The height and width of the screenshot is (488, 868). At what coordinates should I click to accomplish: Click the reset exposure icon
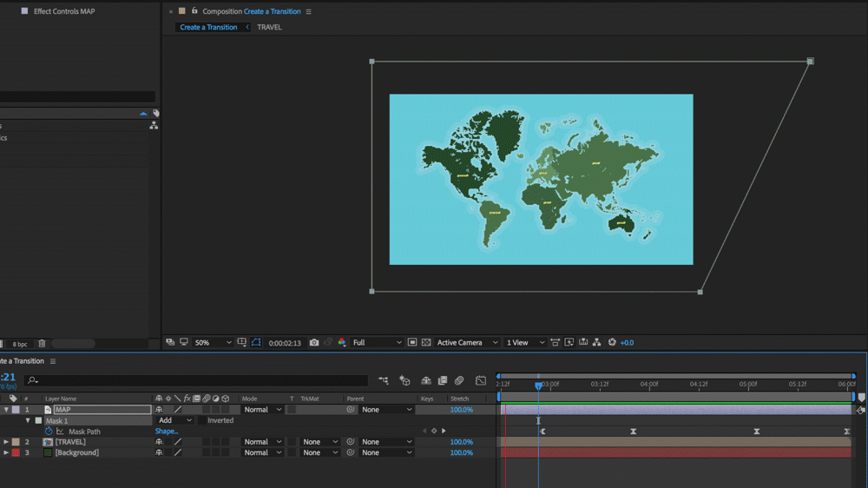click(612, 343)
